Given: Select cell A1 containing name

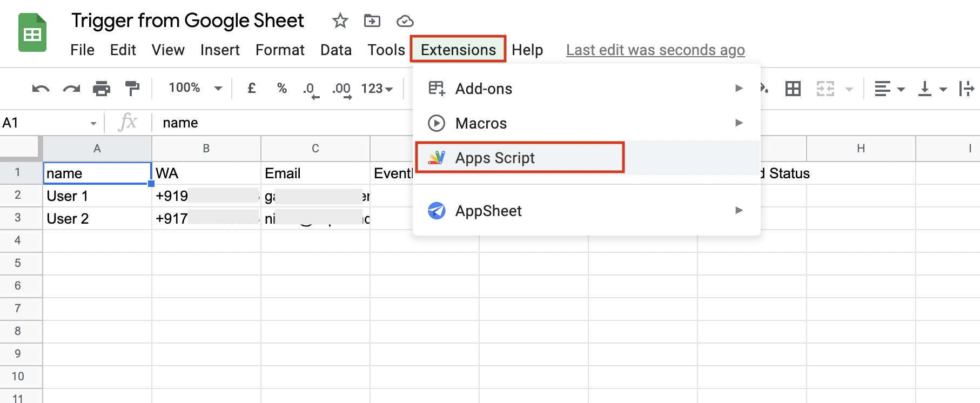Looking at the screenshot, I should click(x=97, y=173).
